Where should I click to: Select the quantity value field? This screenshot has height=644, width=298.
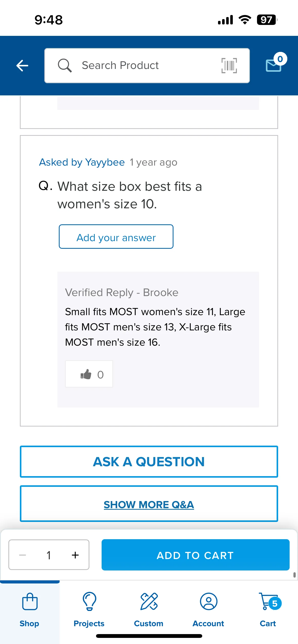point(49,555)
